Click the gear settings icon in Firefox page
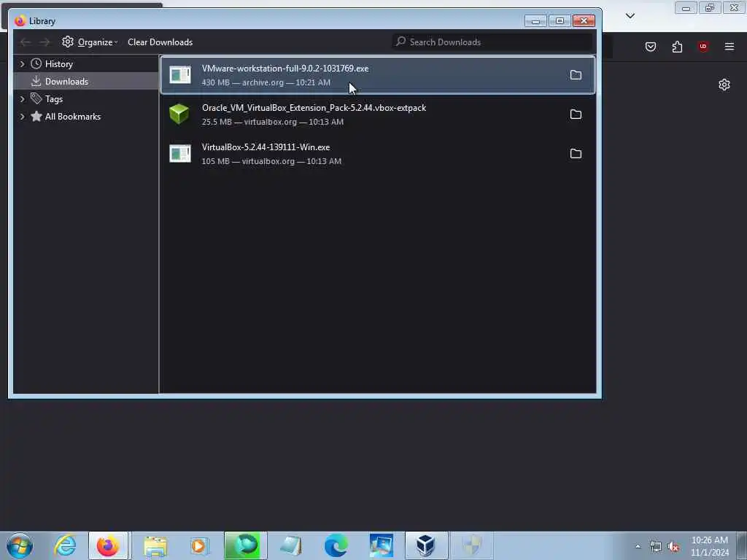 724,85
